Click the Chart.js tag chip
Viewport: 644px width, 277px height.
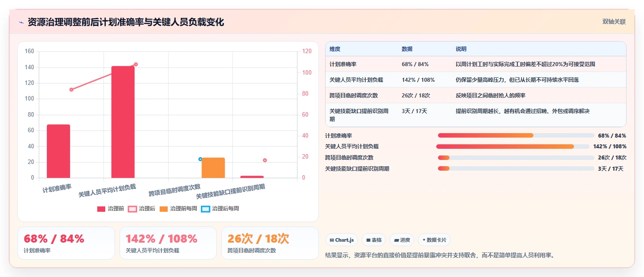[342, 240]
